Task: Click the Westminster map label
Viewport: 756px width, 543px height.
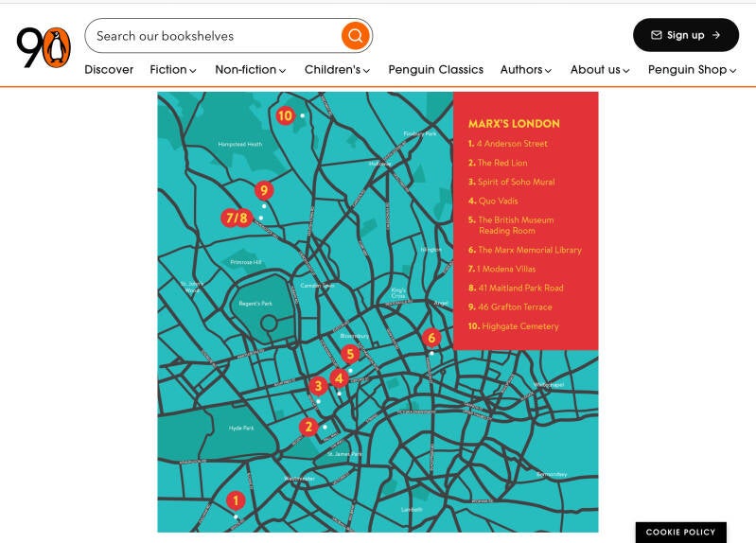Action: [299, 479]
